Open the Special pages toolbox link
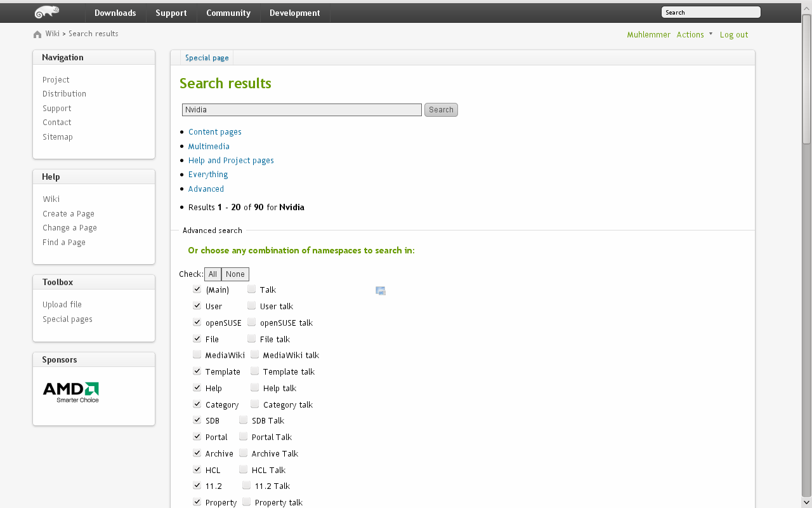Viewport: 812px width, 508px height. 67,319
